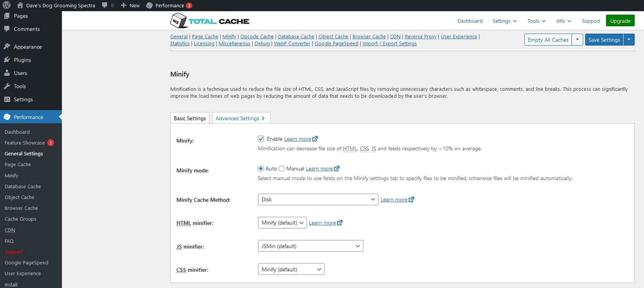Open the Minify Cache Method Disk dropdown

318,200
